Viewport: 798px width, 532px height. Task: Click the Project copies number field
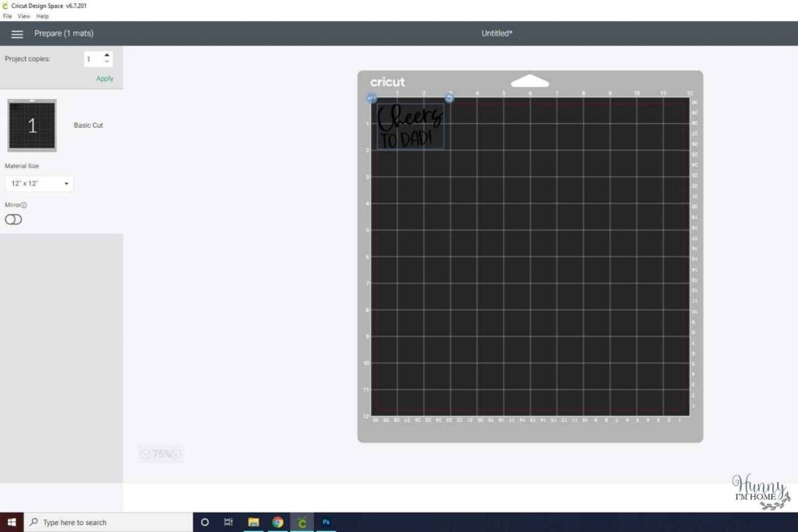[93, 59]
